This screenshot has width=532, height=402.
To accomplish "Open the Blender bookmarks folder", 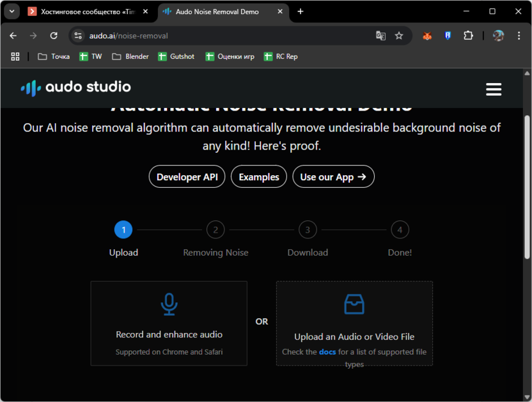I will tap(130, 56).
